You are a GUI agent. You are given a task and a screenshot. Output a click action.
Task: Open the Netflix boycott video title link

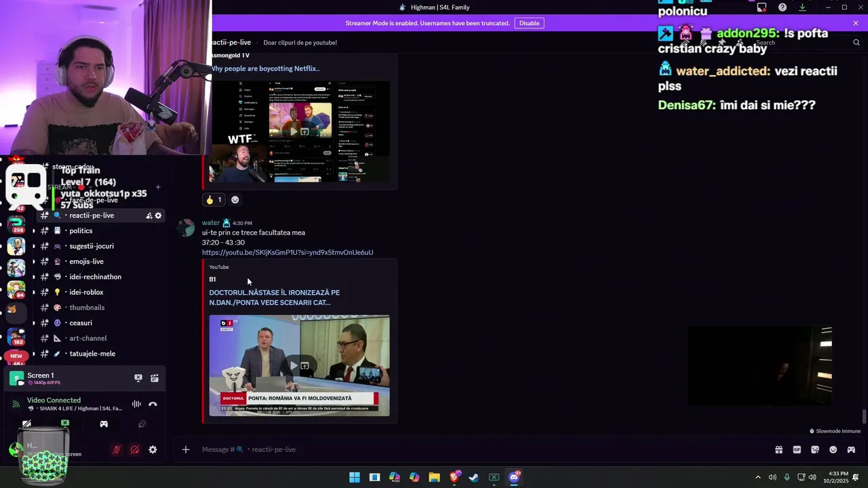click(x=264, y=68)
